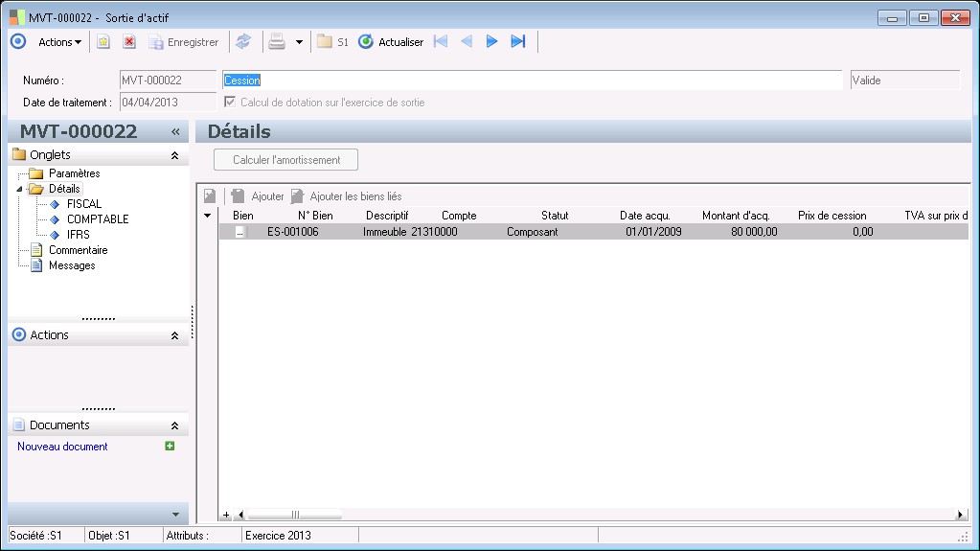Click green plus icon beside Nouveau document
Screen dimensions: 980x551
tap(170, 446)
